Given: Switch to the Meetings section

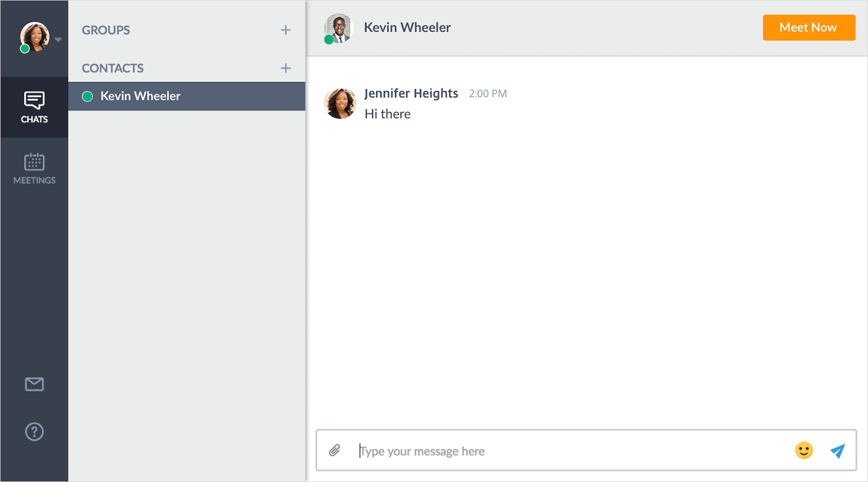Looking at the screenshot, I should point(34,168).
